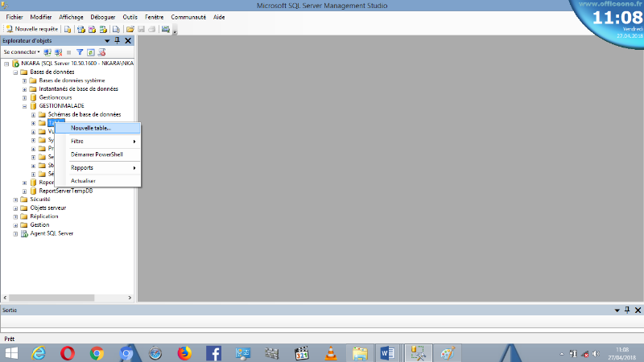644x362 pixels.
Task: Click the print/save all icon in toolbar
Action: point(151,29)
